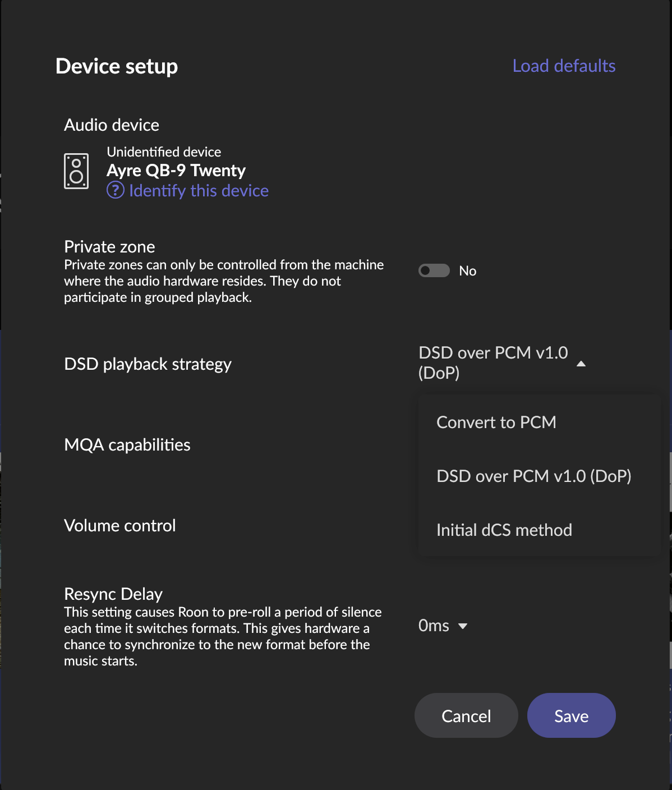Viewport: 672px width, 790px height.
Task: Click the DSD playback strategy label
Action: (x=148, y=364)
